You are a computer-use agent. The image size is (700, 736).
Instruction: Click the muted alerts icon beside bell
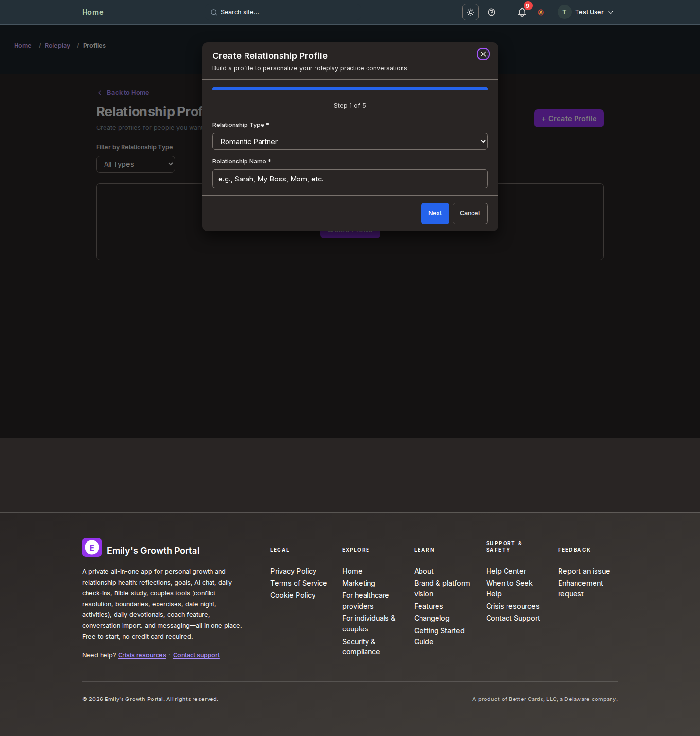click(540, 13)
